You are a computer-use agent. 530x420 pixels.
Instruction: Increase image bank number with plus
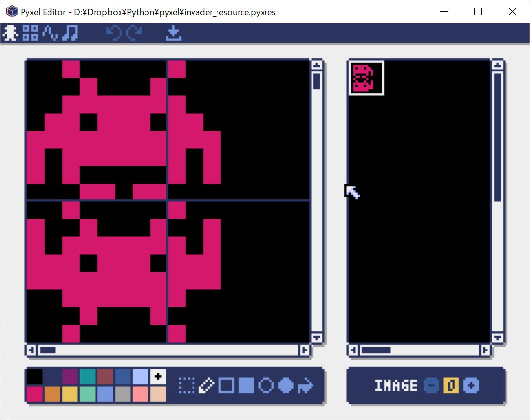click(471, 386)
